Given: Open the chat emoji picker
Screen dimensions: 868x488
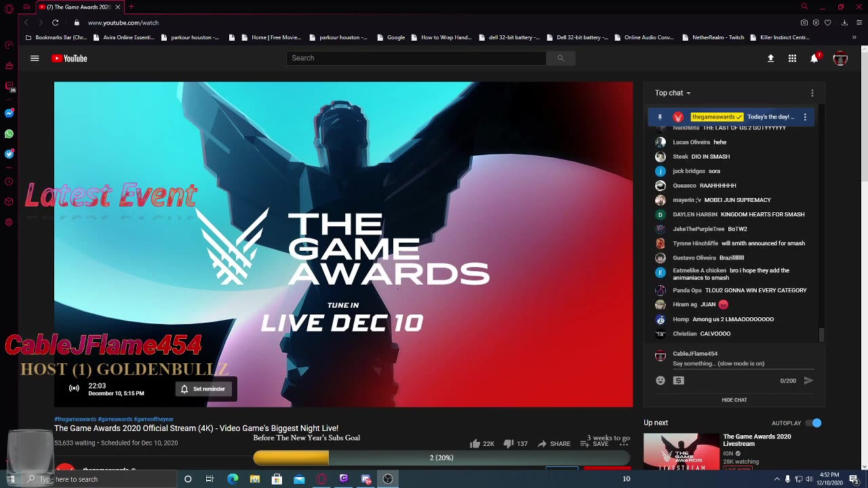Looking at the screenshot, I should pyautogui.click(x=660, y=381).
